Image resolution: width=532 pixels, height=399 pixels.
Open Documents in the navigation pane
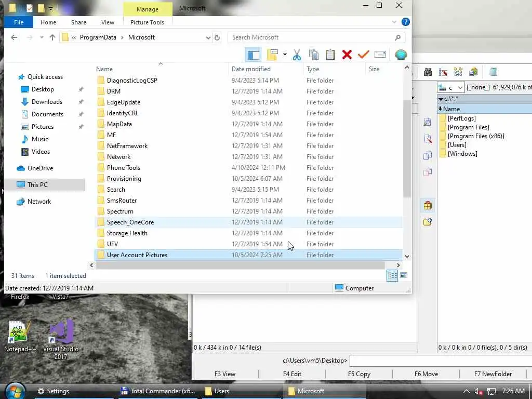(x=47, y=114)
